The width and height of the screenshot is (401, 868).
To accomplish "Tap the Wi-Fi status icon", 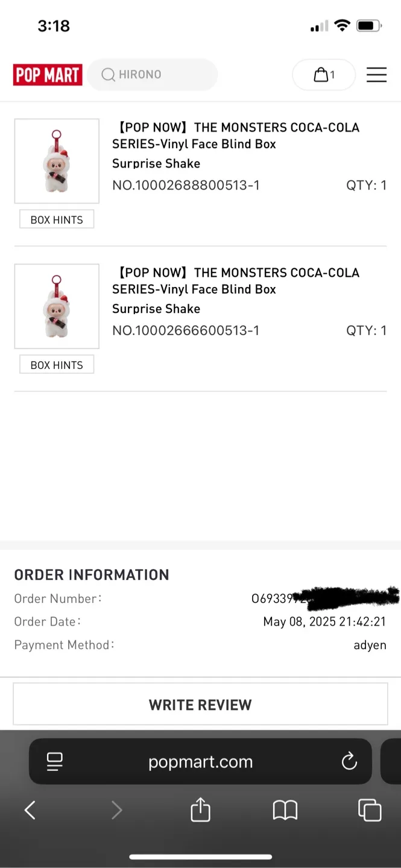I will coord(343,26).
